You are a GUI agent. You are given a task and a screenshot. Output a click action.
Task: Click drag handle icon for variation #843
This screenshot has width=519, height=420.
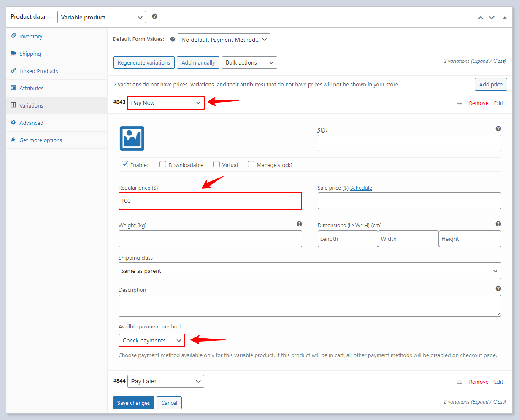click(460, 103)
